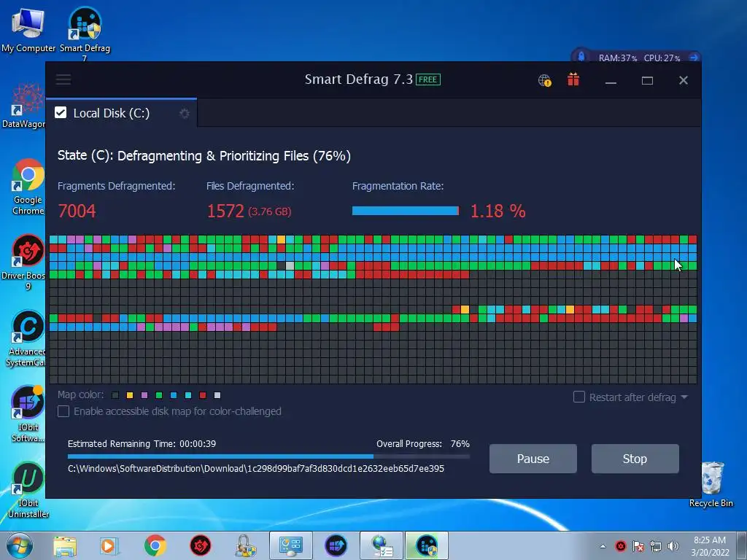Click the dark gray map color swatch
The height and width of the screenshot is (560, 747).
coord(115,395)
